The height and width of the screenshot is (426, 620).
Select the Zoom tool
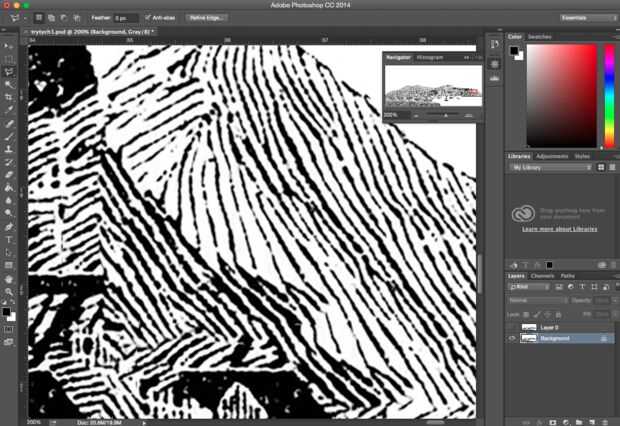[x=8, y=292]
